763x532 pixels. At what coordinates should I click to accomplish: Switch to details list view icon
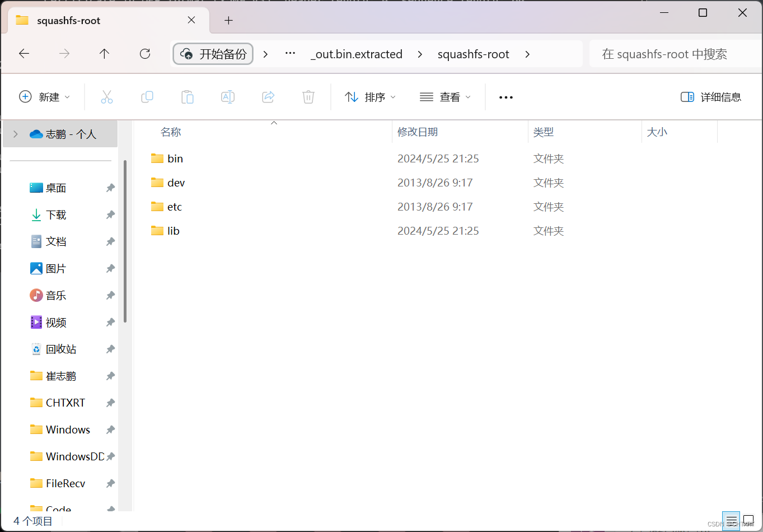point(731,521)
